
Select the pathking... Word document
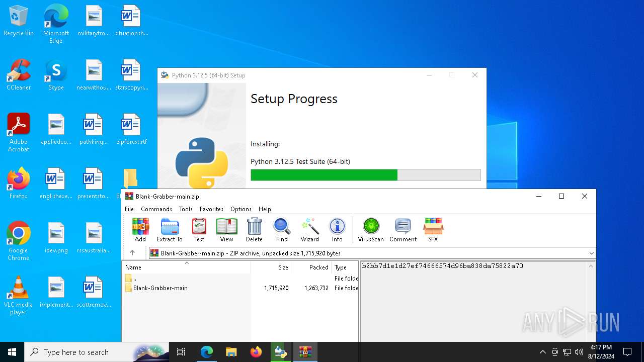tap(94, 130)
